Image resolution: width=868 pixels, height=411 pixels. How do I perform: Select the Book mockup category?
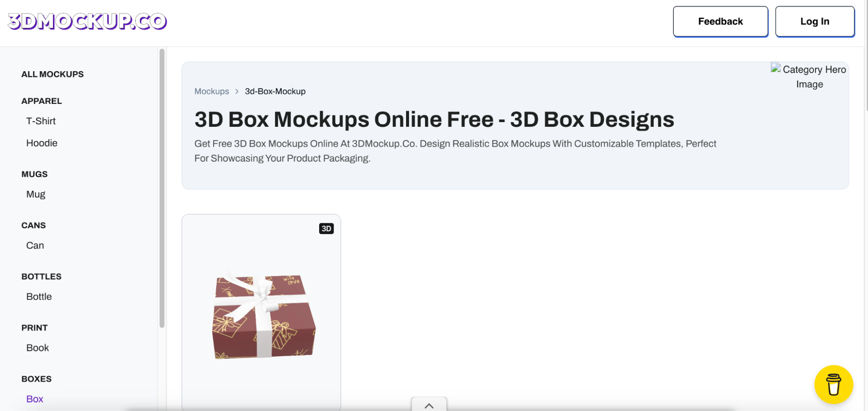[x=37, y=348]
